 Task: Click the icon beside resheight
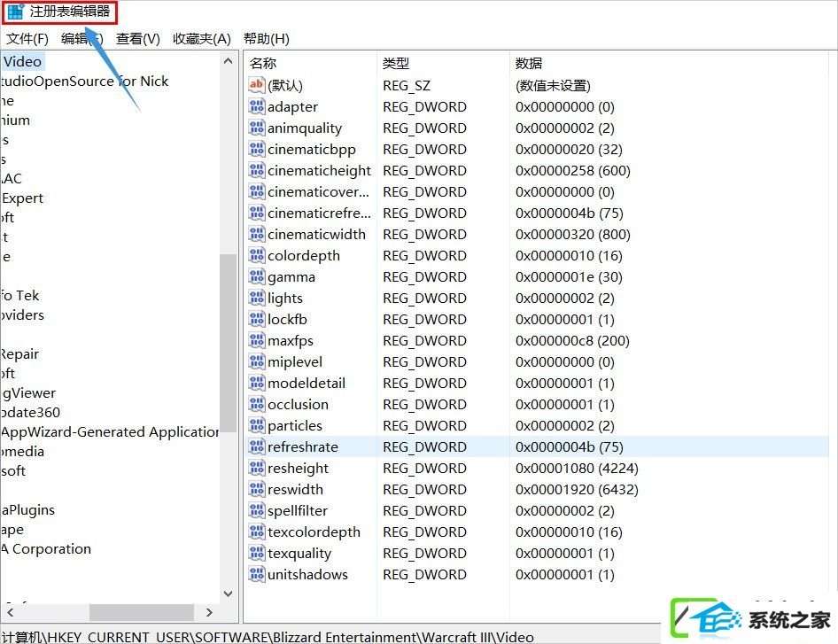click(257, 468)
